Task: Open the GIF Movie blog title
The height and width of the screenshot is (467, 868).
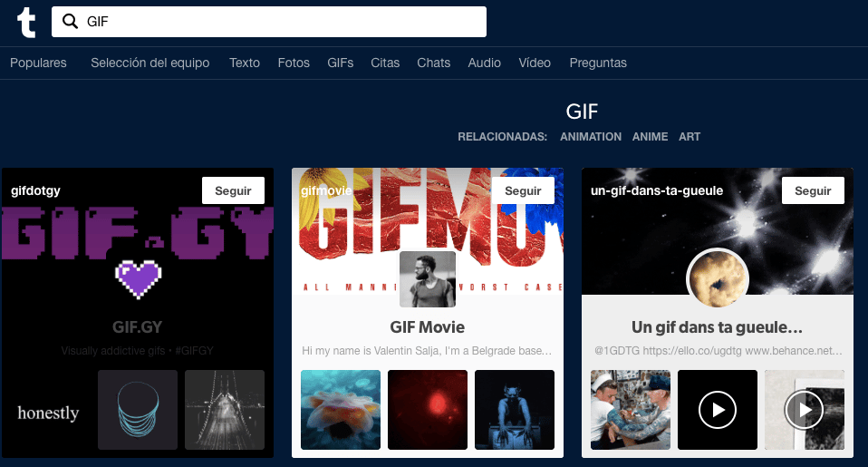Action: tap(428, 327)
